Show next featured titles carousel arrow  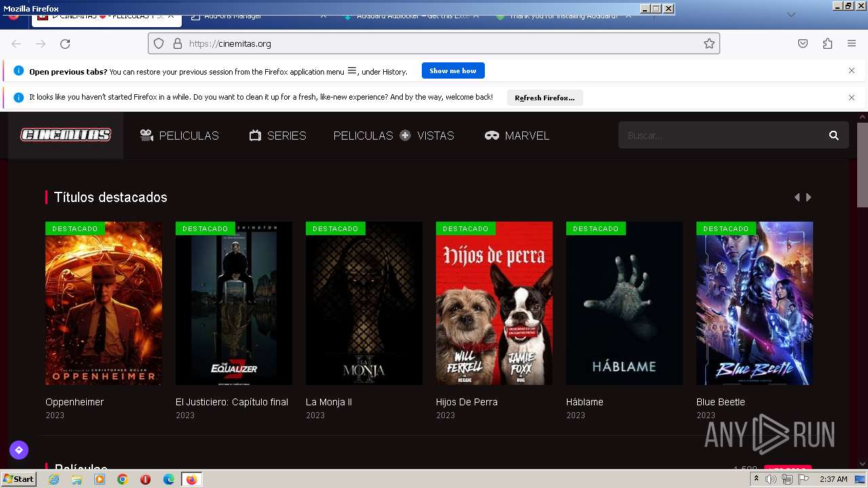(x=808, y=197)
